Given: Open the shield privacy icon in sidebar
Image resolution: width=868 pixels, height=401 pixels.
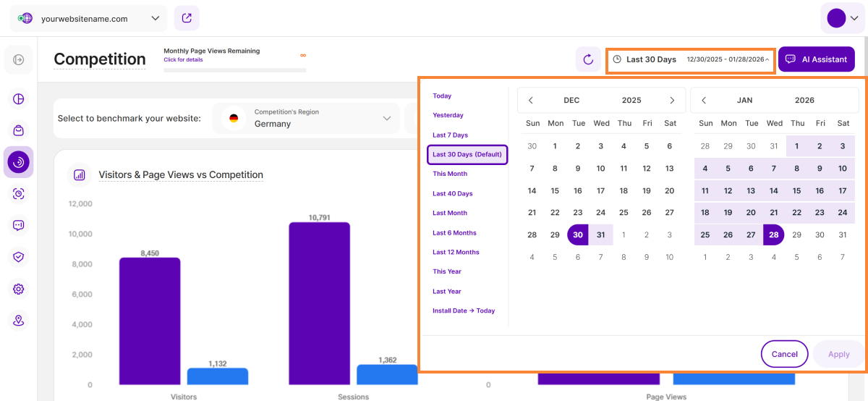Looking at the screenshot, I should [19, 257].
